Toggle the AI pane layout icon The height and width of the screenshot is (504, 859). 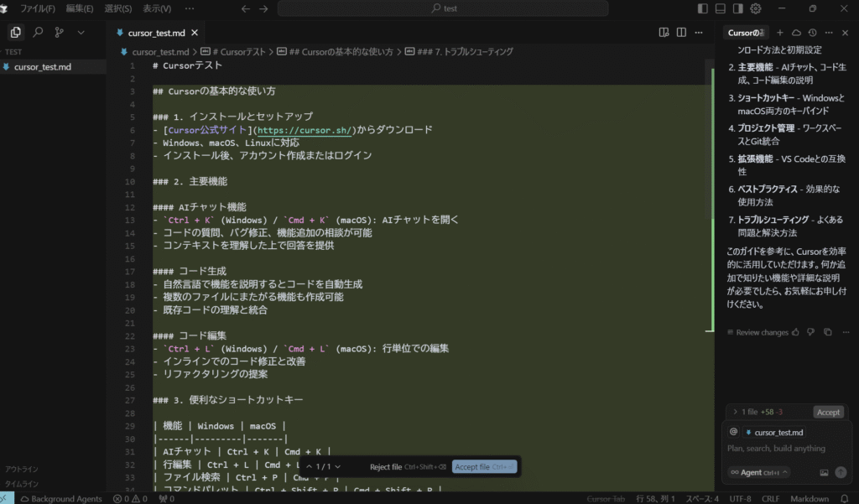(x=738, y=8)
